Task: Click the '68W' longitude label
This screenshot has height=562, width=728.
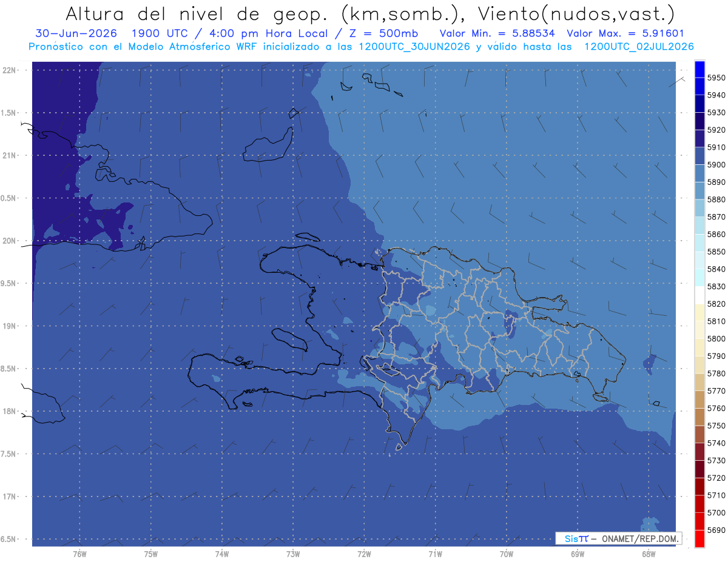Action: (x=649, y=554)
